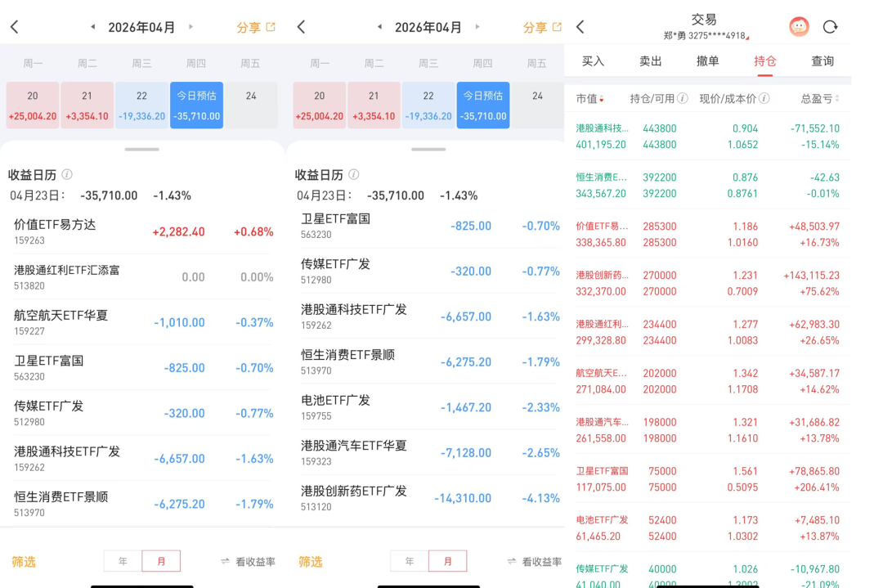Viewport: 883px width, 588px height.
Task: Open 港股通汽车 holding with +31,686.82 profit
Action: coord(708,430)
